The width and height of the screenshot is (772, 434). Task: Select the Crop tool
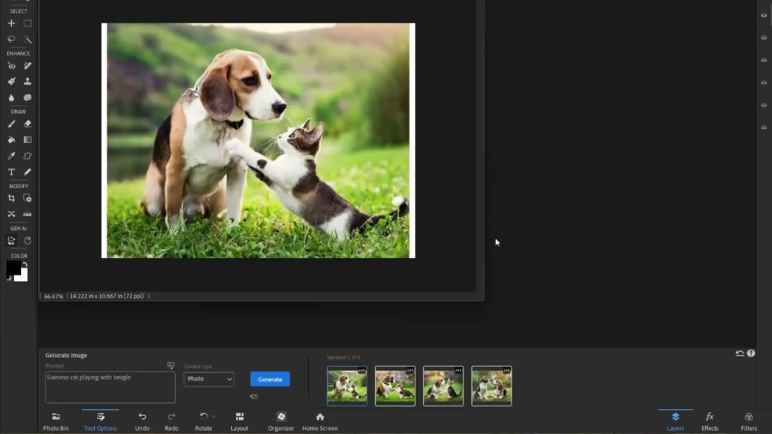coord(12,198)
